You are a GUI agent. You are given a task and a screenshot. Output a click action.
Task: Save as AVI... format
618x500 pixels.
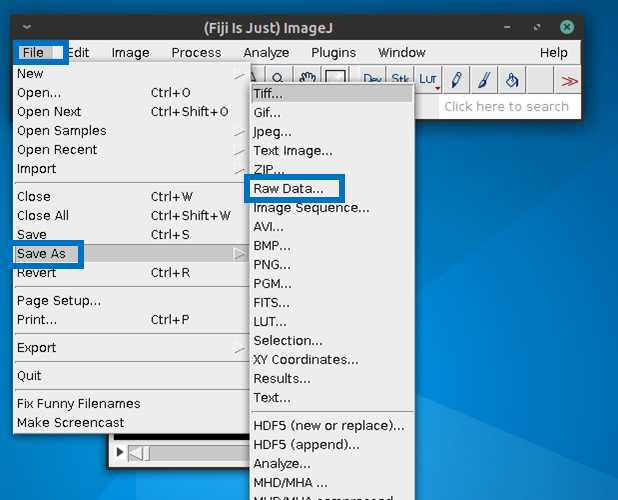point(332,227)
